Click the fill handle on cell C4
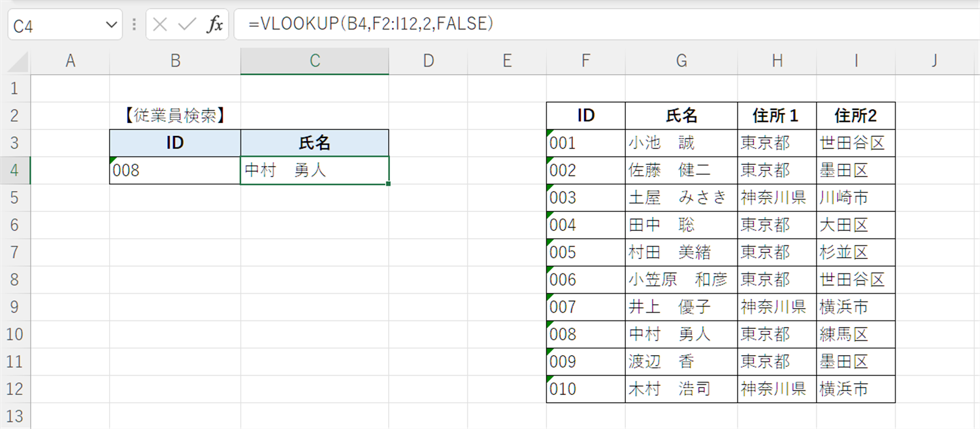 point(389,184)
